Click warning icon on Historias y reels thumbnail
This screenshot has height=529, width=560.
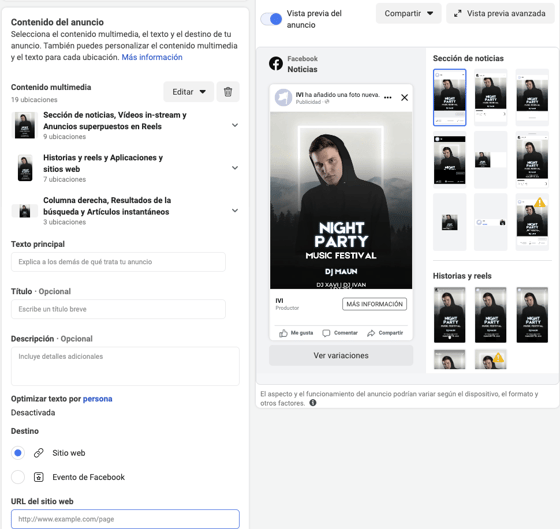pos(499,357)
